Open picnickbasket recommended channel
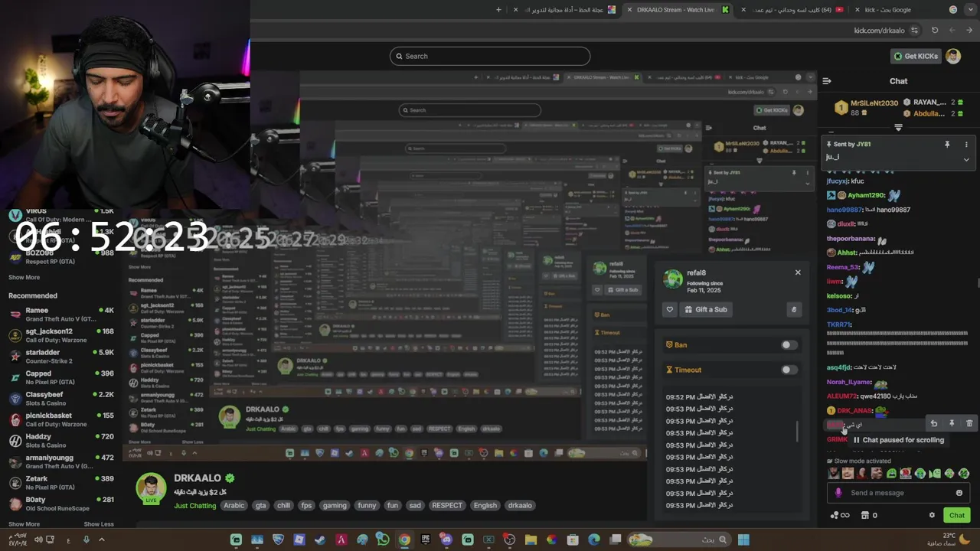 pos(61,419)
